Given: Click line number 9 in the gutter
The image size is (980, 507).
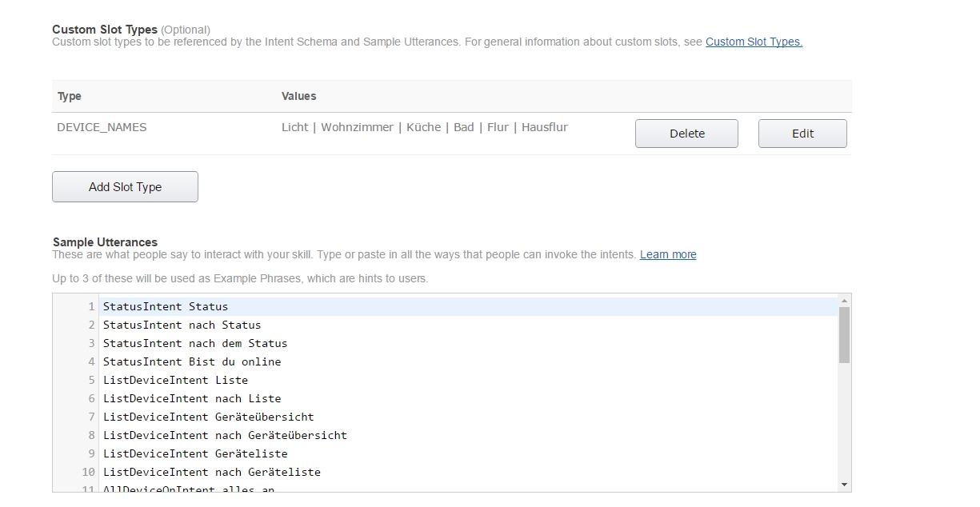Looking at the screenshot, I should coord(91,453).
